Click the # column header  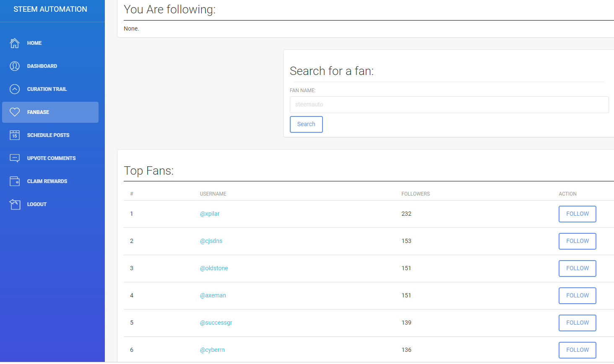tap(132, 194)
